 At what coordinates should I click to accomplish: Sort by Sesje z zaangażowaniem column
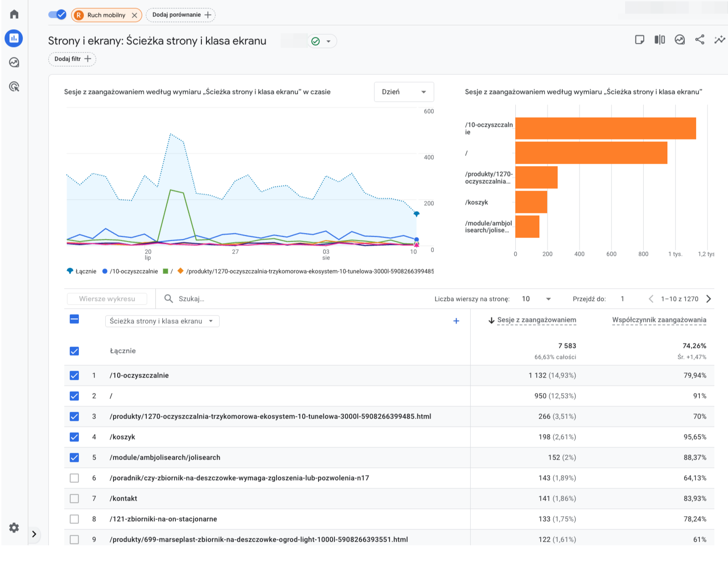point(536,320)
